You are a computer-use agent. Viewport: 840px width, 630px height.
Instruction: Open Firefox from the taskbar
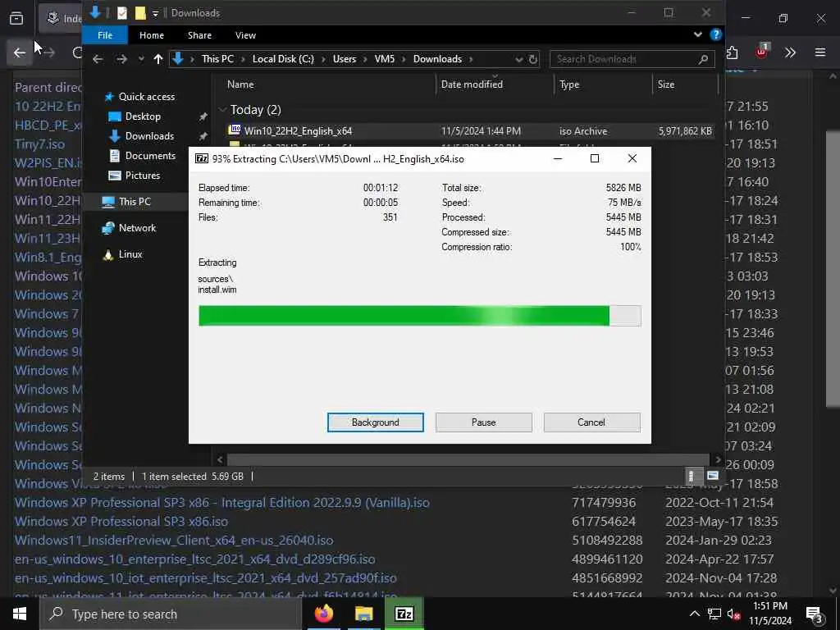(x=323, y=614)
